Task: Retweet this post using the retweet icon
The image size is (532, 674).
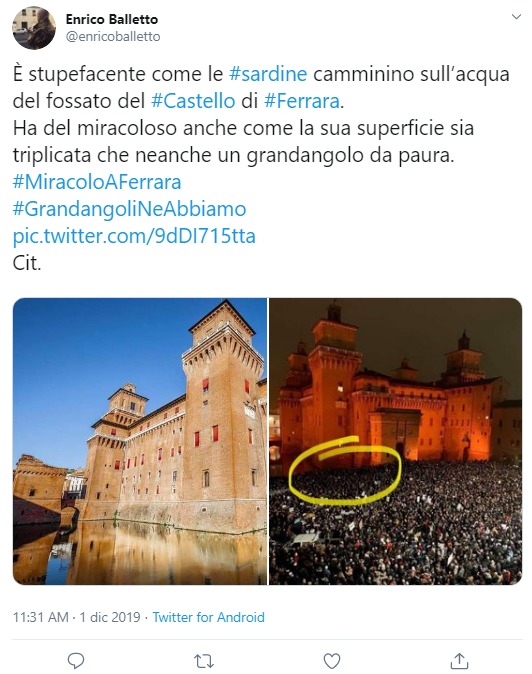Action: tap(204, 661)
